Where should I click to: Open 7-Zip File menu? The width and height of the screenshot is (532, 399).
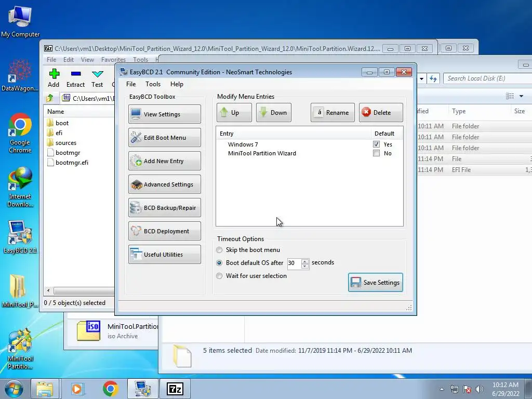[x=51, y=59]
